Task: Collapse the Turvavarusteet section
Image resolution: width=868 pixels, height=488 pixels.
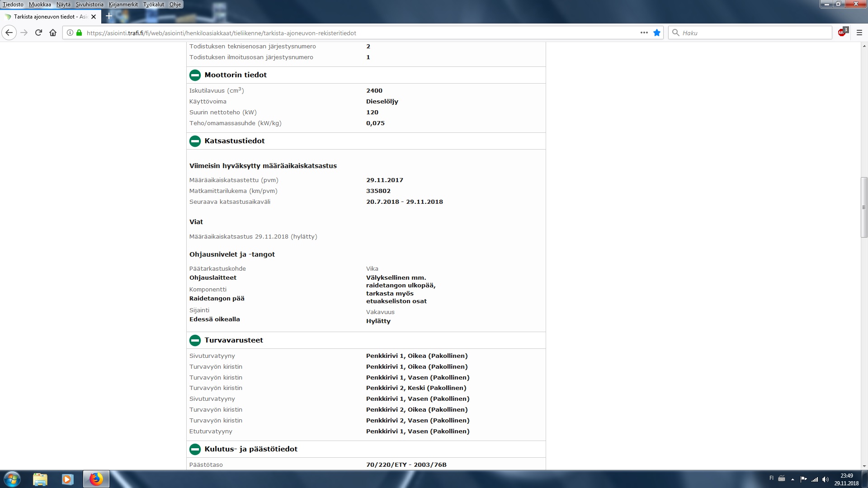Action: click(195, 340)
